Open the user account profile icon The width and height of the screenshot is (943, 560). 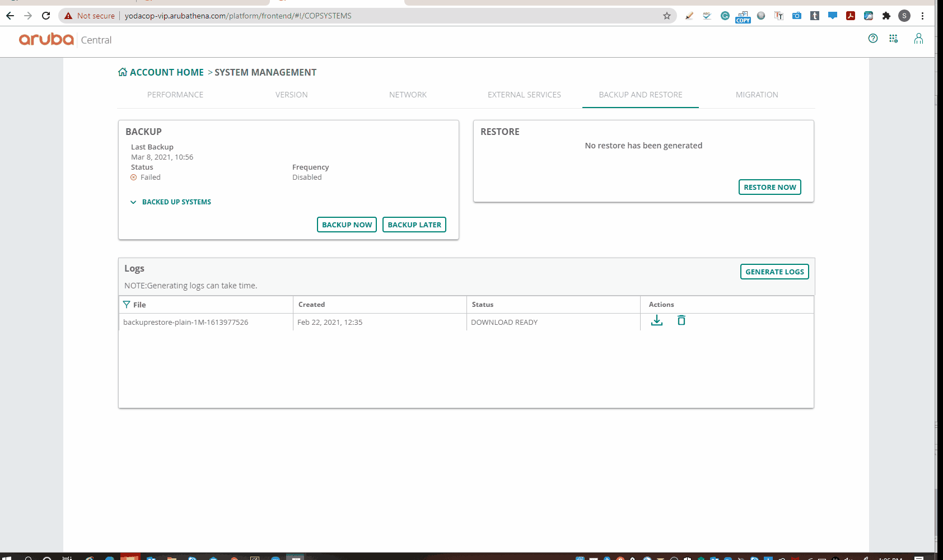pyautogui.click(x=918, y=39)
